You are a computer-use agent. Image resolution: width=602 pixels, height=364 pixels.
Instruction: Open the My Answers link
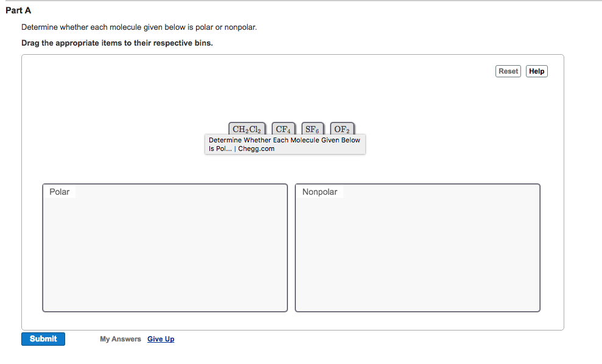[x=121, y=339]
